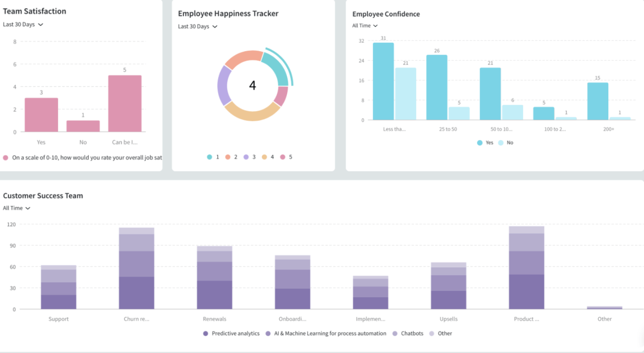
Task: Toggle the purple rating 3 series
Action: [247, 157]
